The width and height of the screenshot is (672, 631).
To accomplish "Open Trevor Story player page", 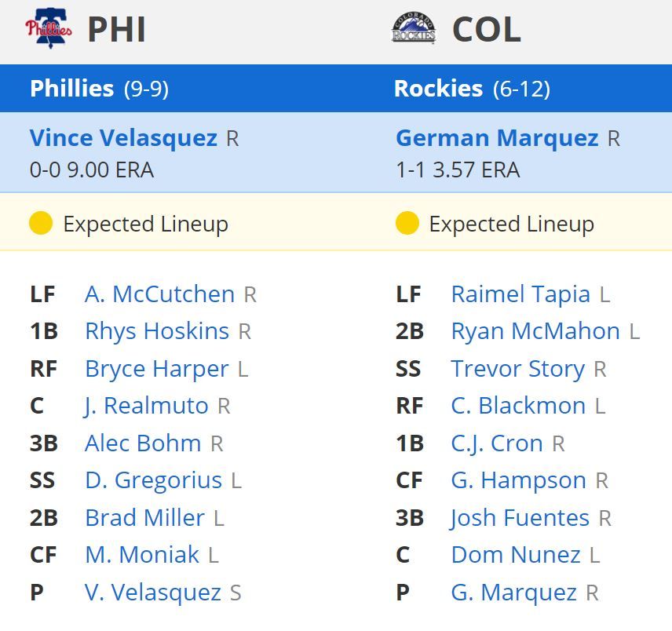I will (518, 369).
